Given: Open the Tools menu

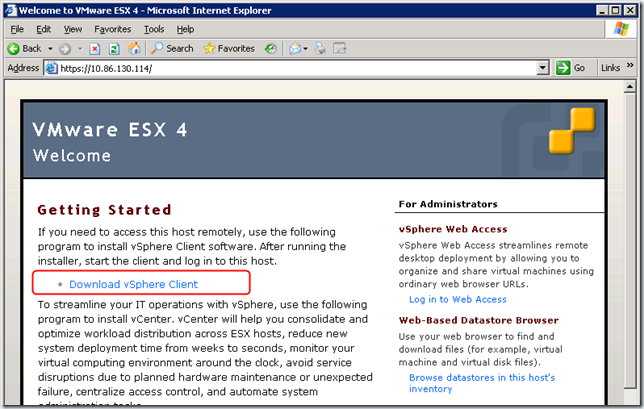Looking at the screenshot, I should point(154,29).
